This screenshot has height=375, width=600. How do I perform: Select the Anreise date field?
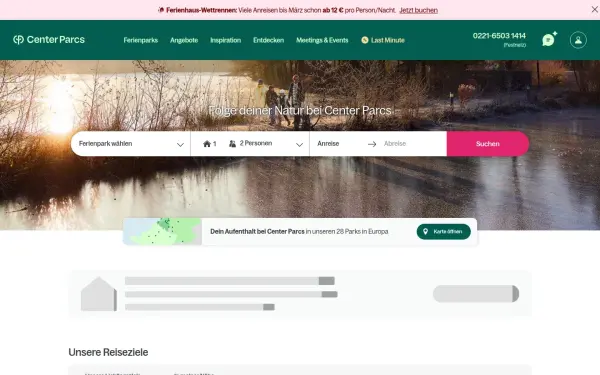tap(328, 143)
